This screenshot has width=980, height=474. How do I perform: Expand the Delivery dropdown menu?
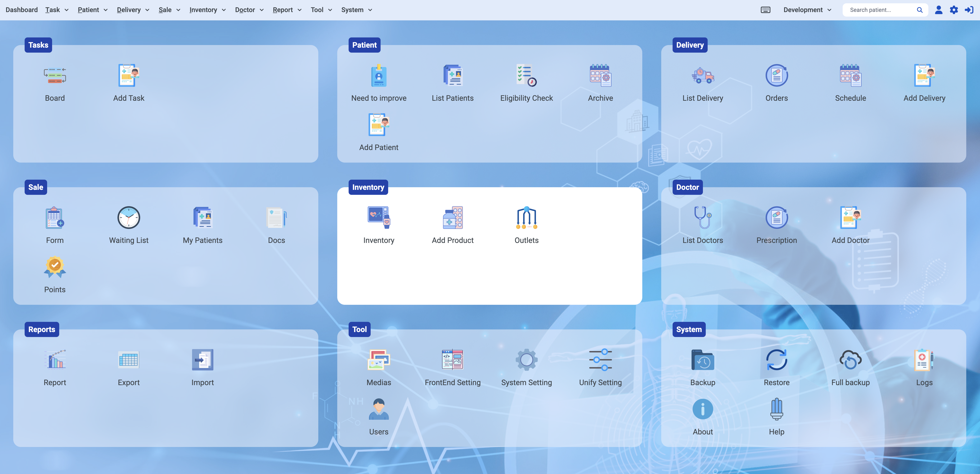[x=133, y=10]
